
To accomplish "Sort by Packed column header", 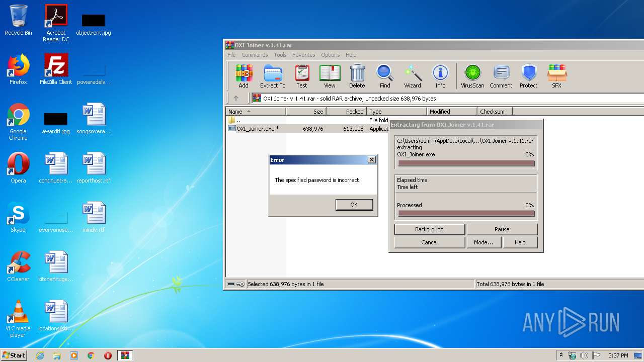I will click(x=346, y=112).
